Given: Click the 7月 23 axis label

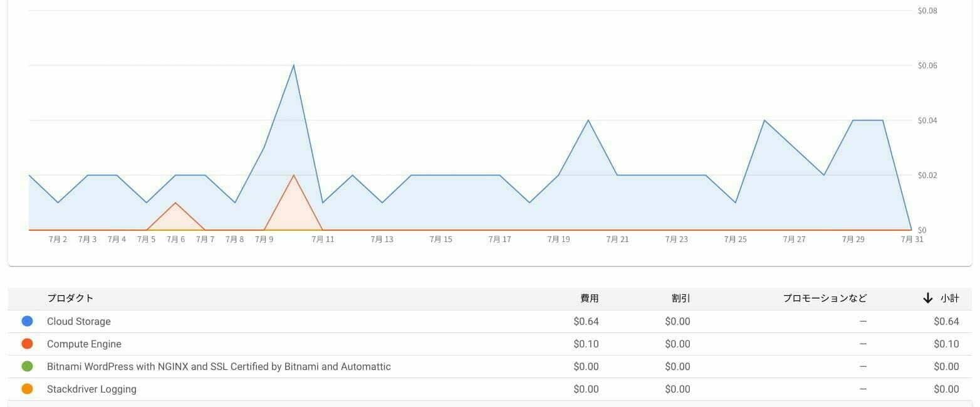Looking at the screenshot, I should (x=676, y=239).
